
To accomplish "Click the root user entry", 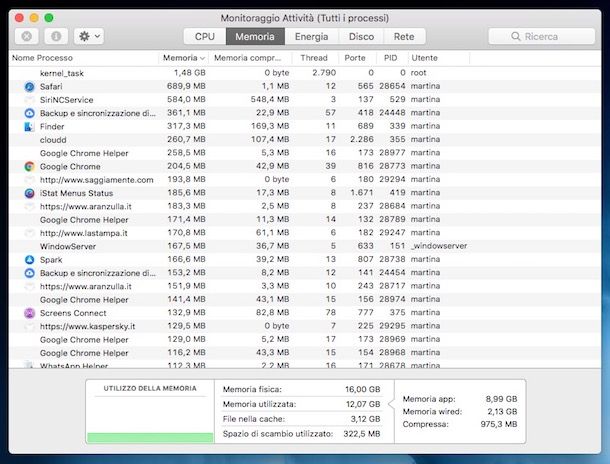I will click(x=418, y=73).
